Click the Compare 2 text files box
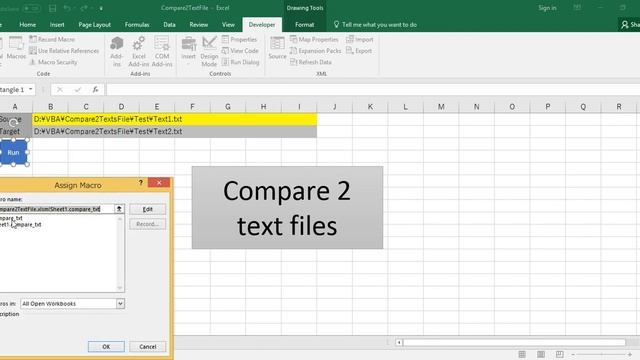 point(287,207)
